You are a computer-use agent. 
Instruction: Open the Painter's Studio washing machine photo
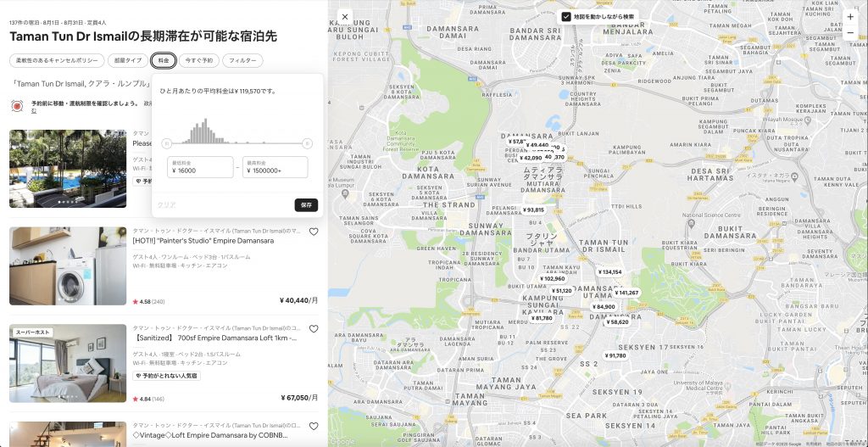68,265
